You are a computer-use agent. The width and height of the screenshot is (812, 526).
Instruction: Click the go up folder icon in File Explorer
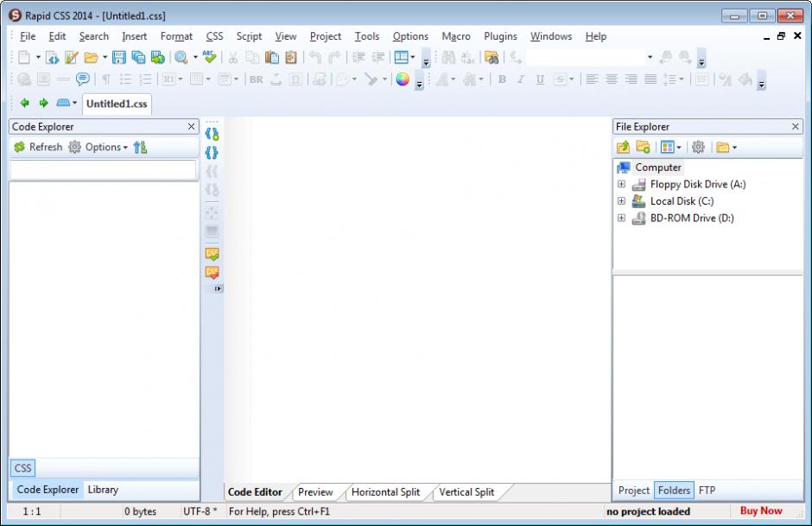coord(623,147)
